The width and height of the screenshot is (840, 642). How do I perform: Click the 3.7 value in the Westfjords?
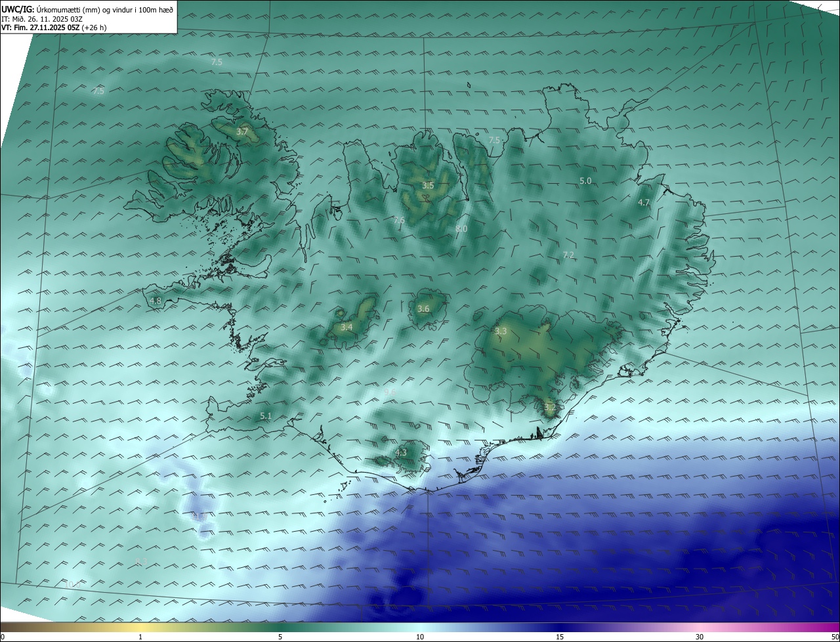(242, 132)
